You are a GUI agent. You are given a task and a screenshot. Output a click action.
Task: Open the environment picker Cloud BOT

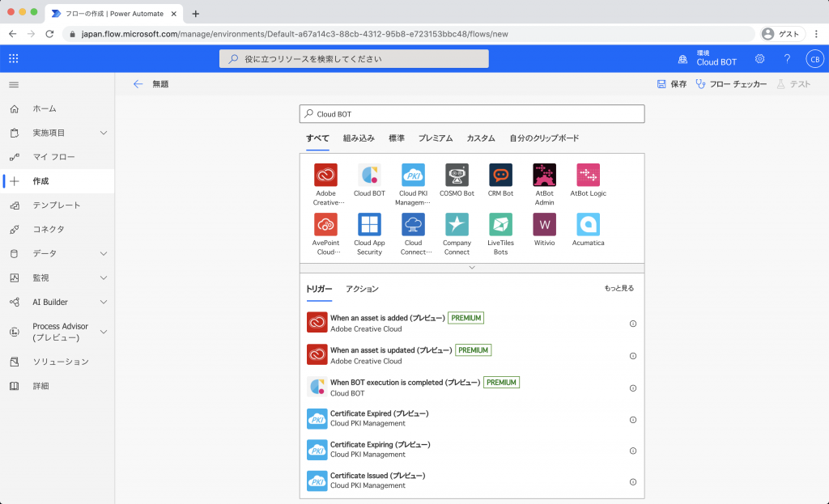tap(708, 58)
